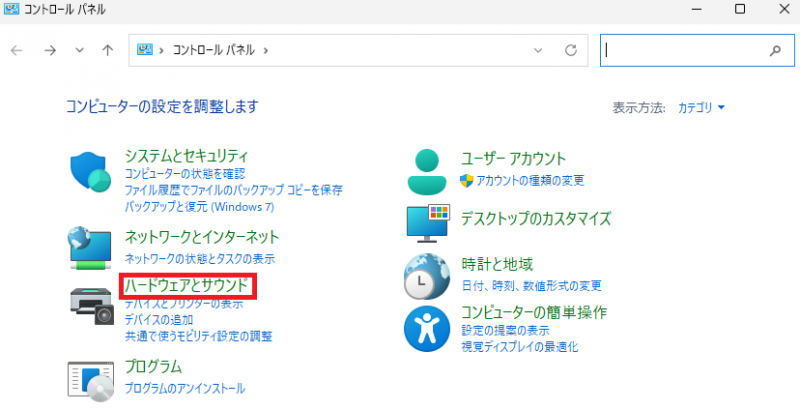
Task: Open the カテゴリ view mode dropdown
Action: coord(701,107)
